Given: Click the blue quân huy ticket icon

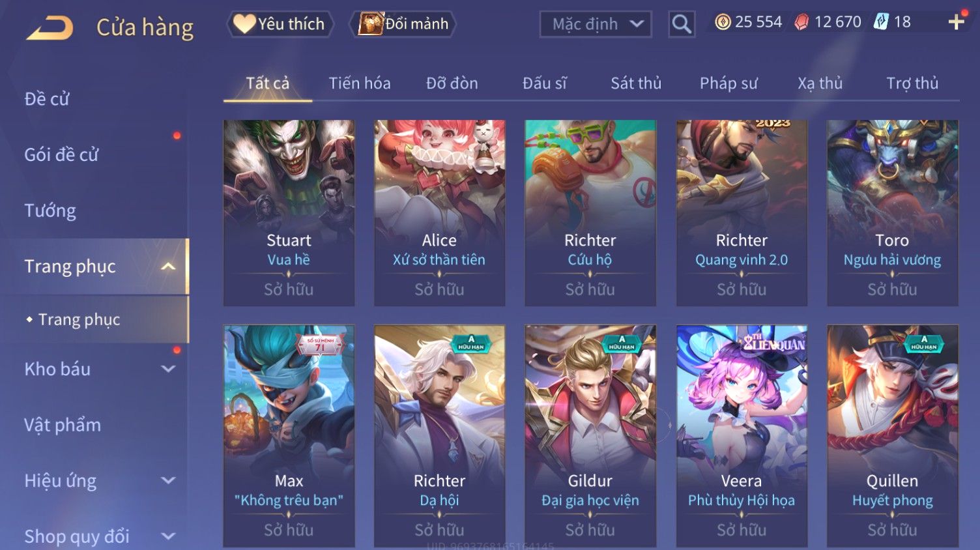Looking at the screenshot, I should (x=881, y=22).
